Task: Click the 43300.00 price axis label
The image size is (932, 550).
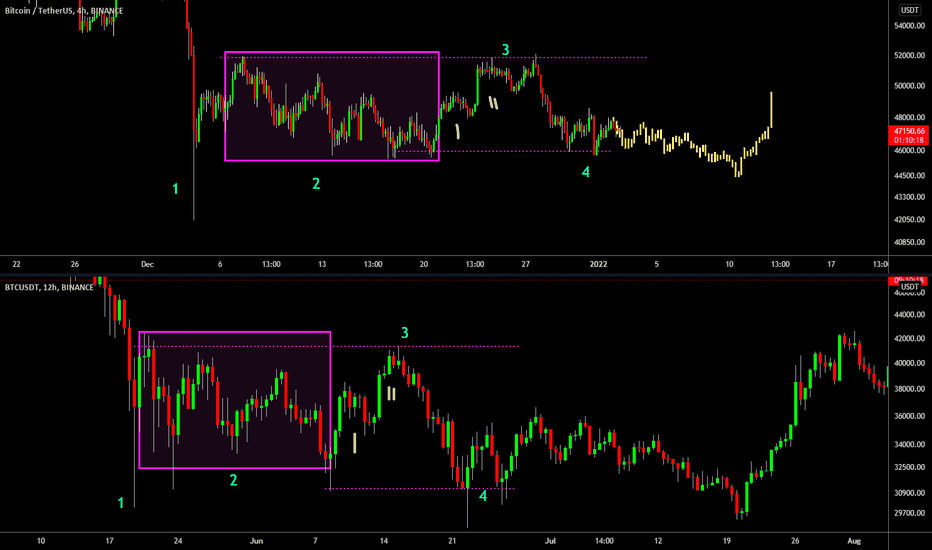Action: point(909,197)
